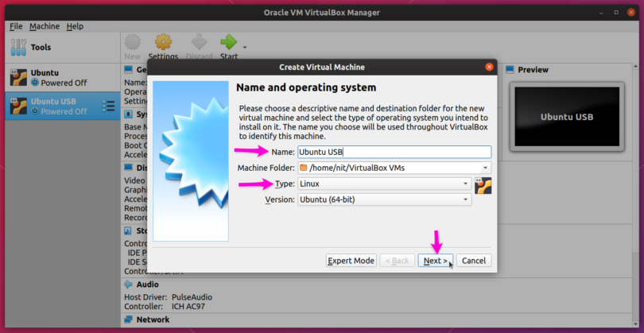Viewport: 644px width, 333px height.
Task: Click the Audio section speaker icon
Action: [x=129, y=285]
